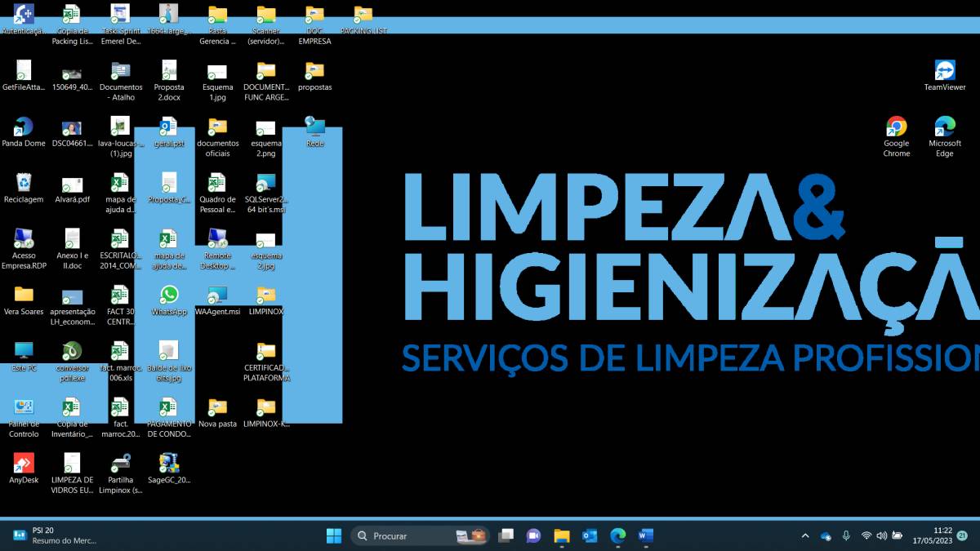Open Task View from the taskbar
This screenshot has width=980, height=551.
pyautogui.click(x=506, y=535)
